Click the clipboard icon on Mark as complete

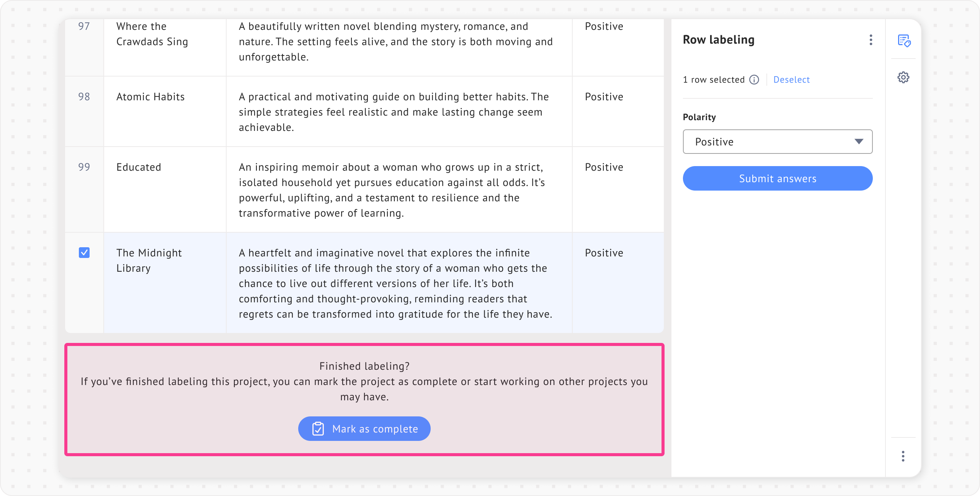tap(318, 429)
